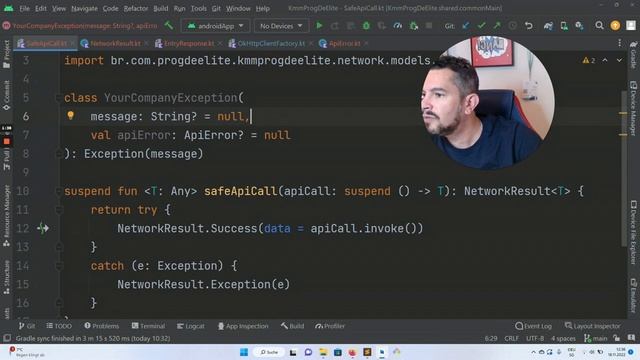The image size is (640, 360).
Task: Click the UTF-8 encoding status entry
Action: coord(535,338)
